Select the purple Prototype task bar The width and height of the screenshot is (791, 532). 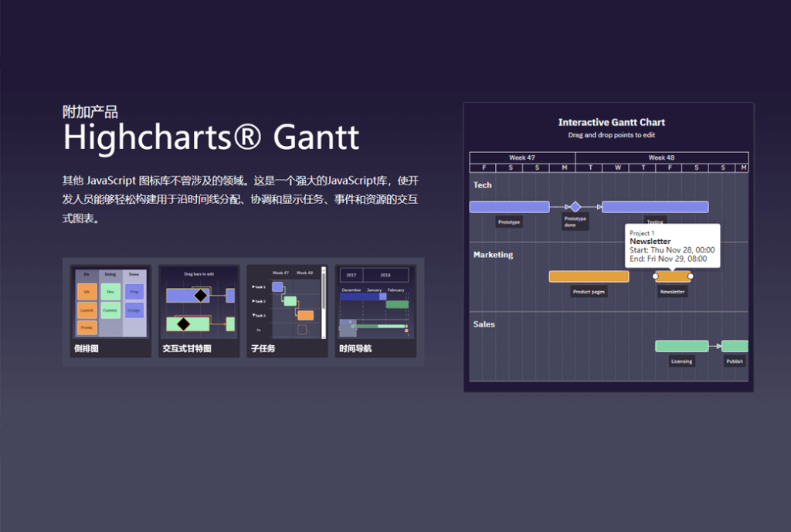coord(510,207)
